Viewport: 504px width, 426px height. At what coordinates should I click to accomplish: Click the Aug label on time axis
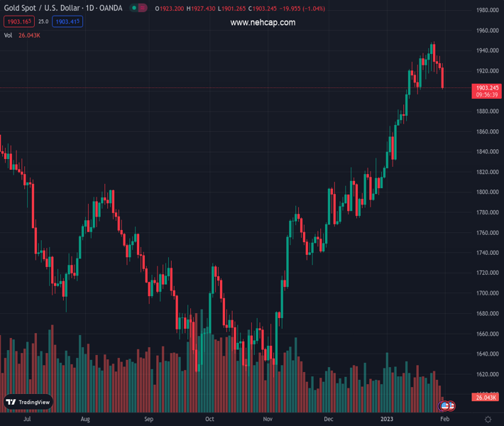(86, 420)
